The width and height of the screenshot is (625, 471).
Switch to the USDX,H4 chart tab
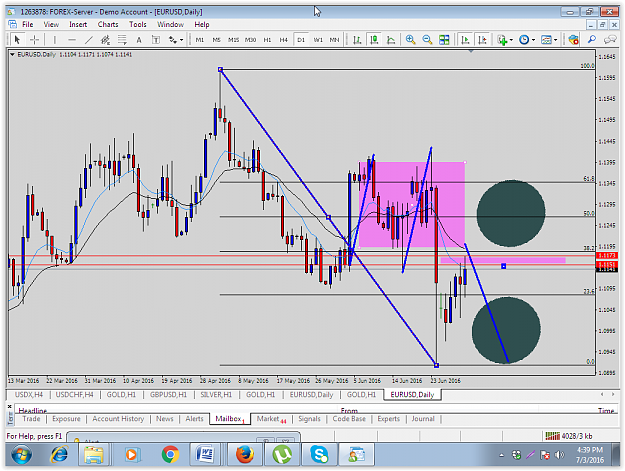(x=29, y=394)
